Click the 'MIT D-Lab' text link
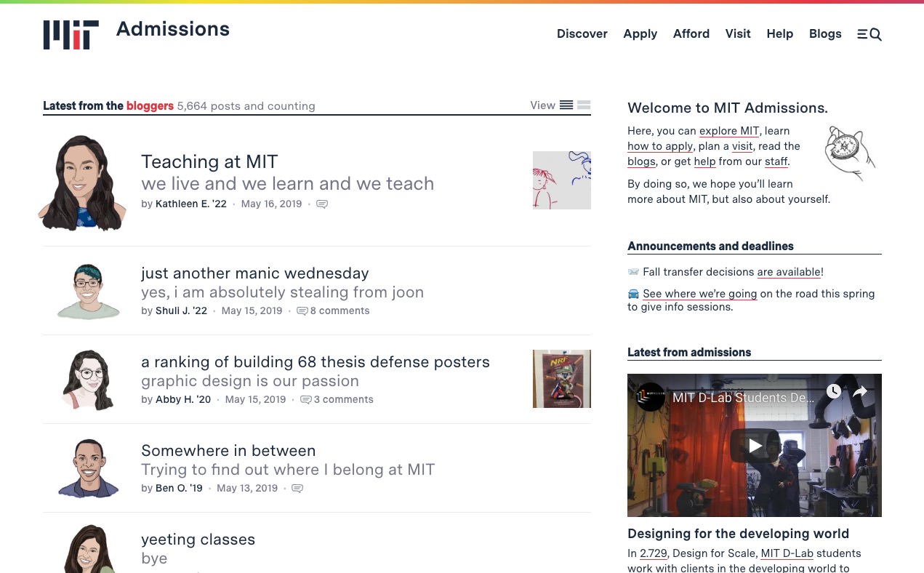 (x=787, y=554)
